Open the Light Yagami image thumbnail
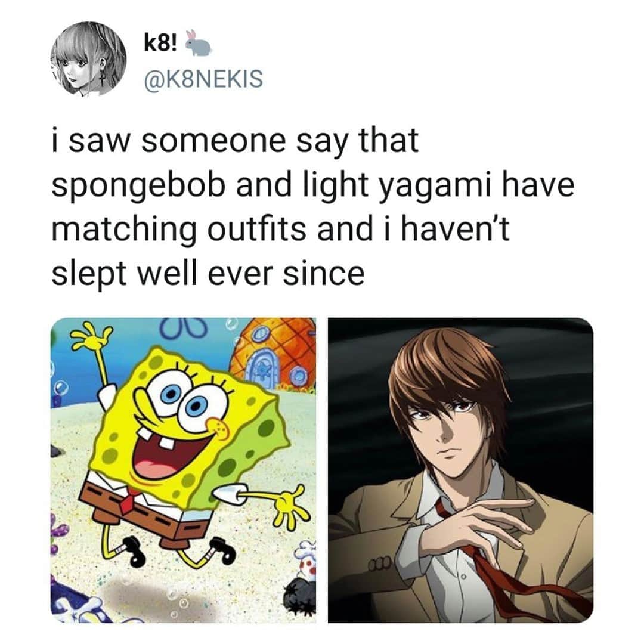644x644 pixels. [460, 470]
